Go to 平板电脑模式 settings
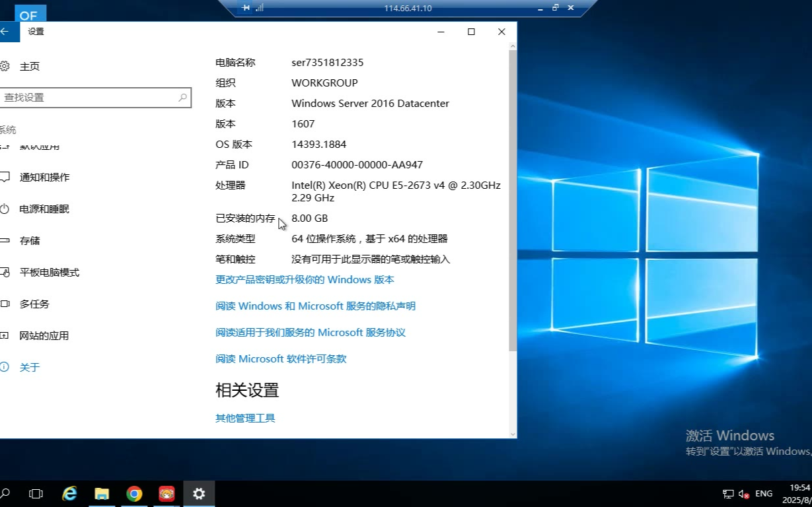 click(40, 272)
